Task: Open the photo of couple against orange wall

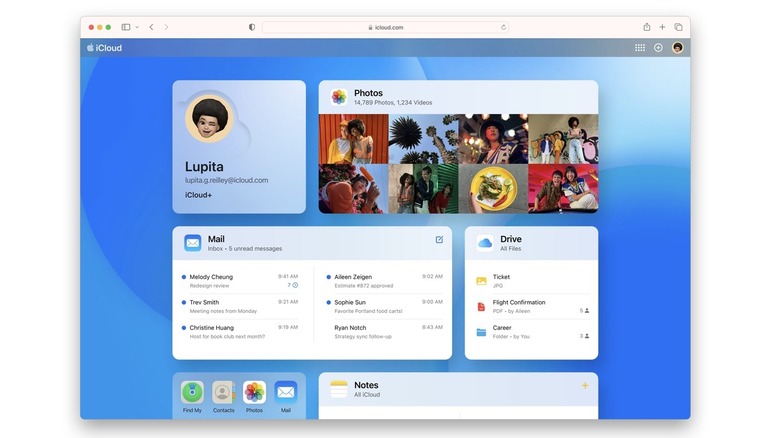Action: [353, 139]
